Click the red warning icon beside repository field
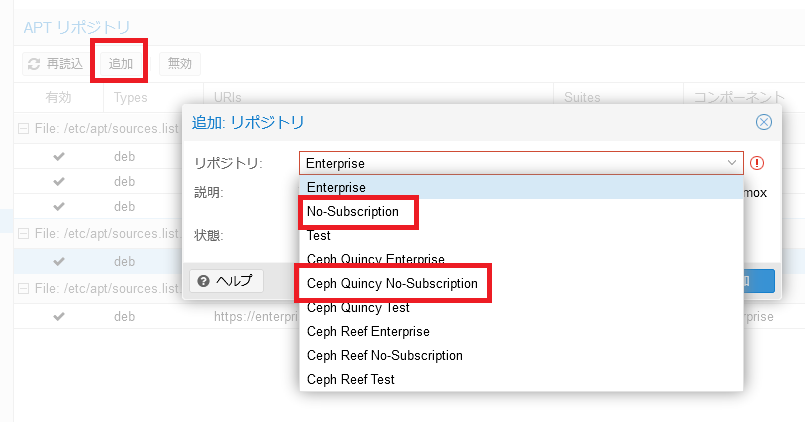805x422 pixels. point(757,163)
